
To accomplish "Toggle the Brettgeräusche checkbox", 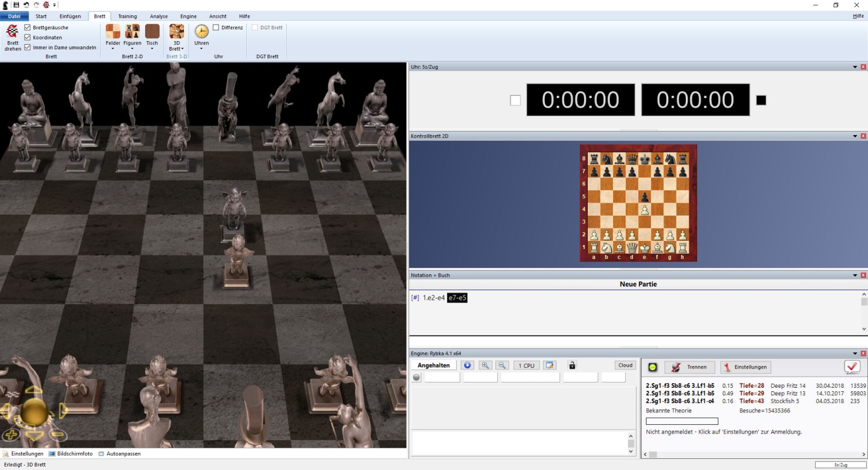I will pos(28,28).
